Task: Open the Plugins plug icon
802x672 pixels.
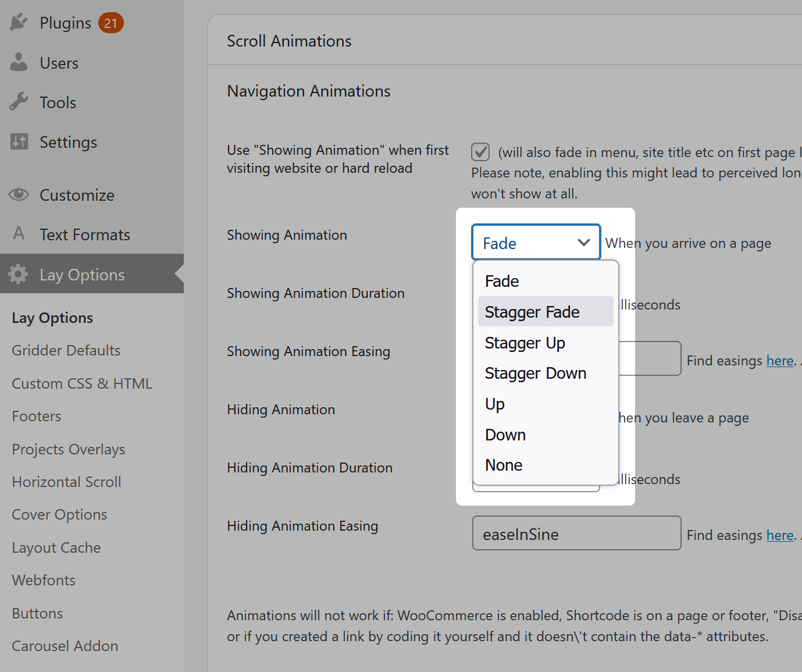Action: pos(18,22)
